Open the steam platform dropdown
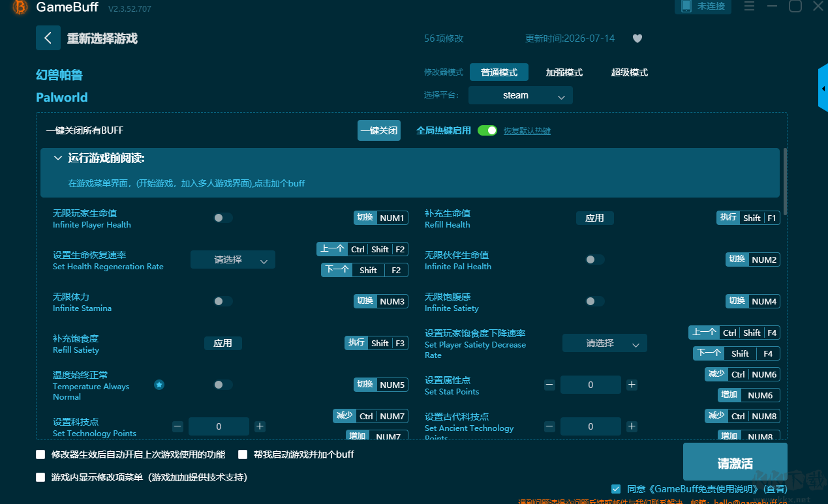The height and width of the screenshot is (504, 828). tap(521, 95)
